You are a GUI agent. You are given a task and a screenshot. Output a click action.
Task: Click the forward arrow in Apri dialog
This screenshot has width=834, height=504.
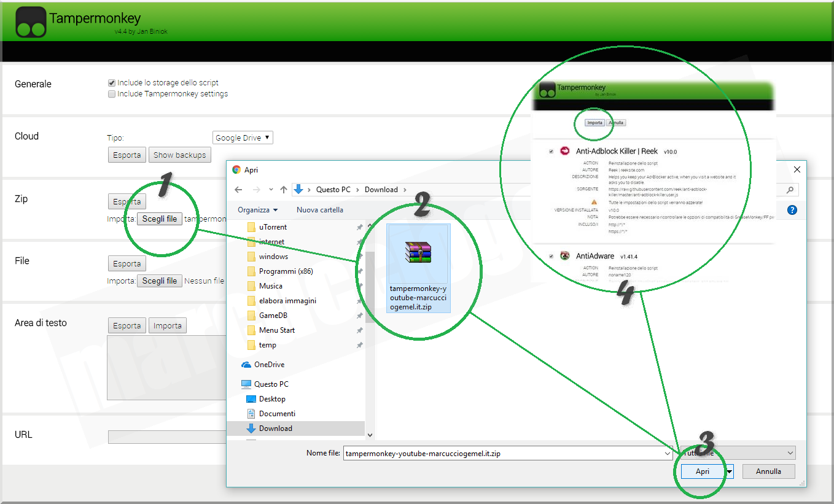[257, 190]
